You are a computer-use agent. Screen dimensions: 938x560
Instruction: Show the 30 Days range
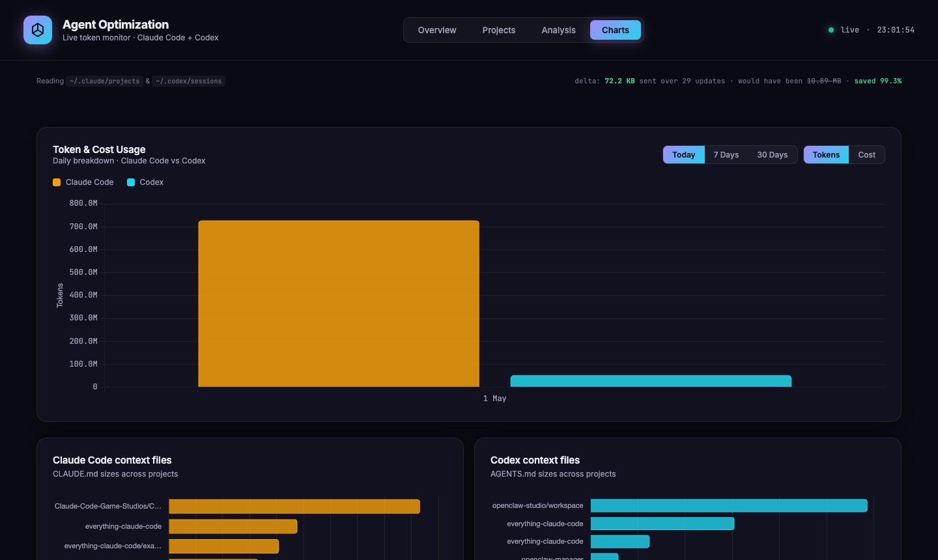click(x=773, y=155)
